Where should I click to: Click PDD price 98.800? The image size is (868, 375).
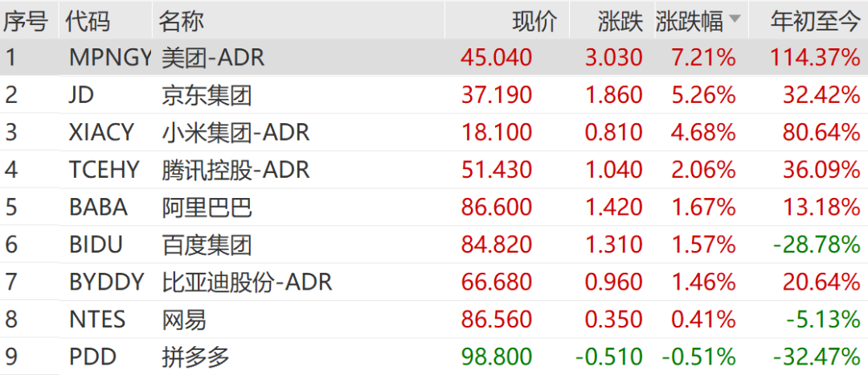tap(496, 356)
